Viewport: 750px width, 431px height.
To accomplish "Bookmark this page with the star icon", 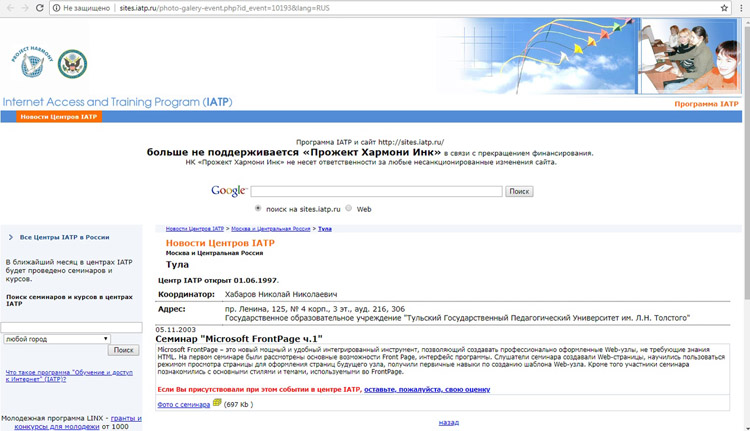I will [x=723, y=7].
